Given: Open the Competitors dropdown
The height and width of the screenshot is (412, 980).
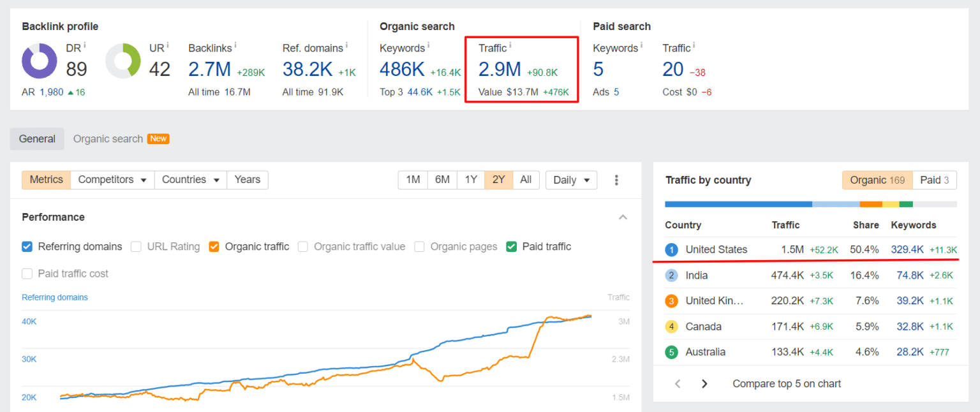Looking at the screenshot, I should tap(112, 180).
